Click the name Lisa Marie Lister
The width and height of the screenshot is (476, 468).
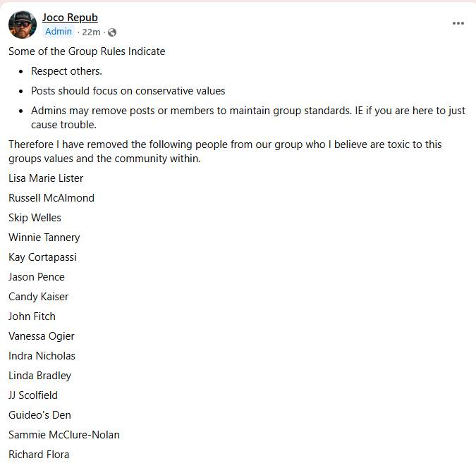tap(46, 178)
